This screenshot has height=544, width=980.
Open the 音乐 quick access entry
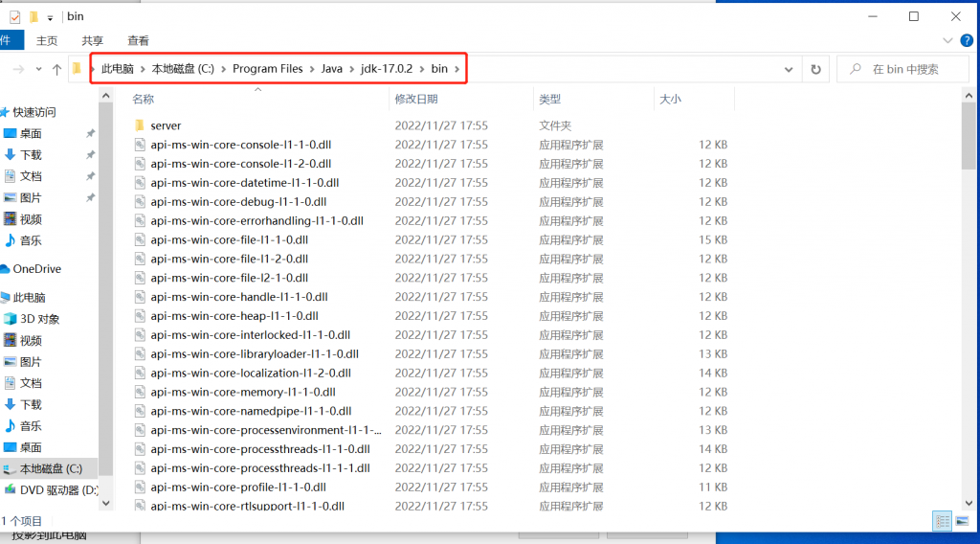tap(23, 240)
